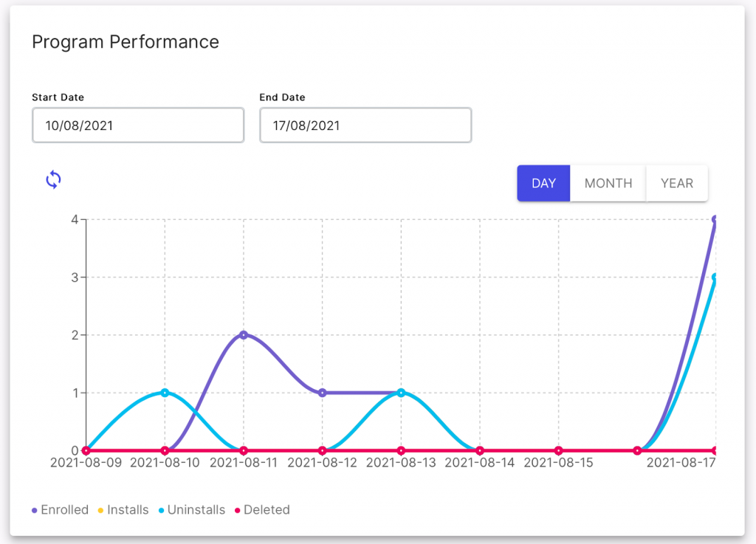Switch to the MONTH view tab
The height and width of the screenshot is (544, 756).
pos(608,183)
